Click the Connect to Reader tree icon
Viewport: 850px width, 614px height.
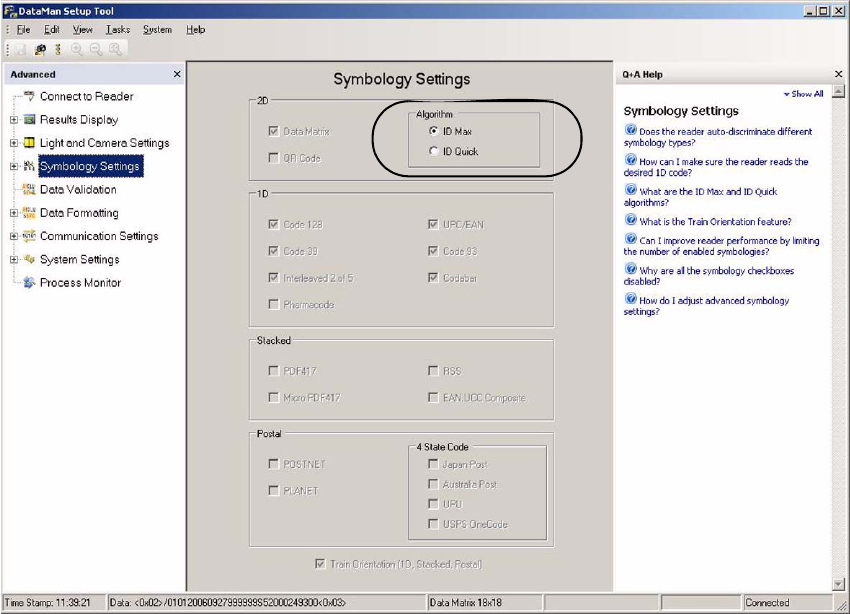coord(29,96)
